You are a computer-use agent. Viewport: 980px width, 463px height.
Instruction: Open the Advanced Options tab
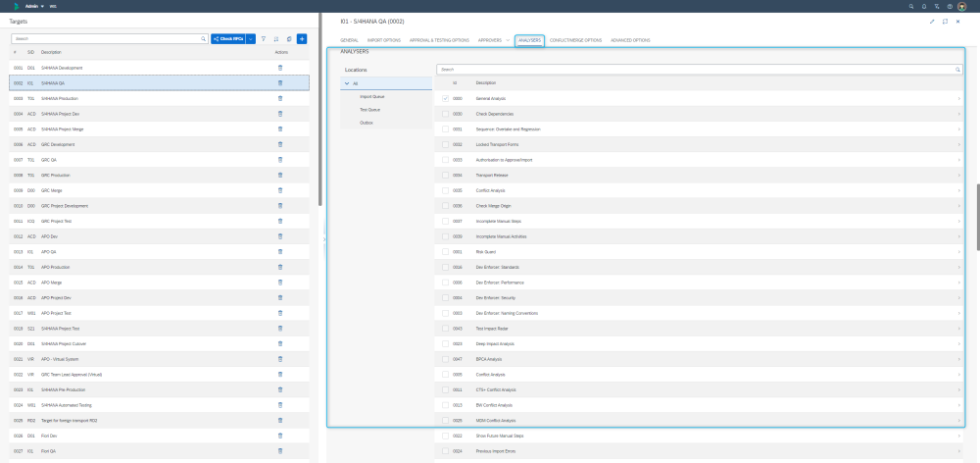pos(630,40)
